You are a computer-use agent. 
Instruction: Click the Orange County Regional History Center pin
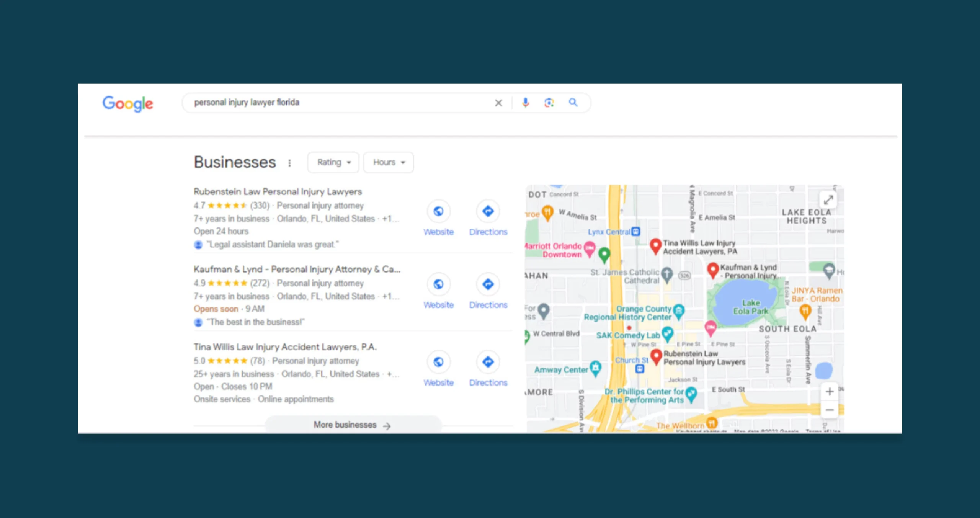pos(679,312)
